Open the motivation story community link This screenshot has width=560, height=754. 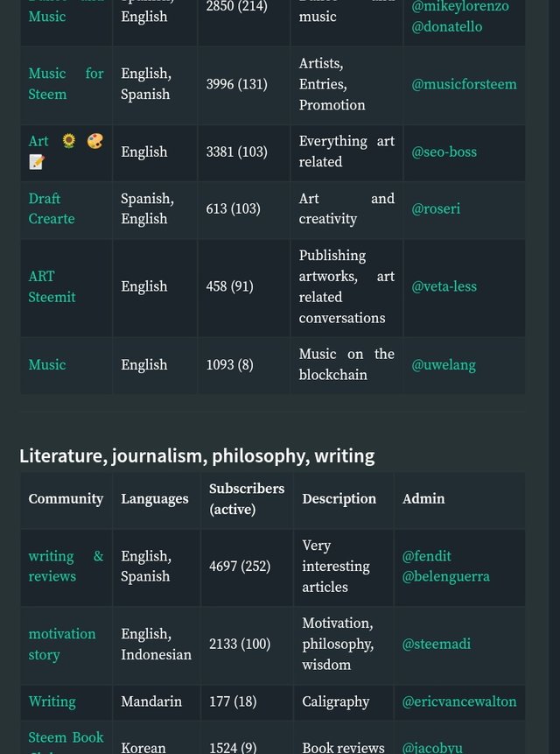click(x=61, y=644)
